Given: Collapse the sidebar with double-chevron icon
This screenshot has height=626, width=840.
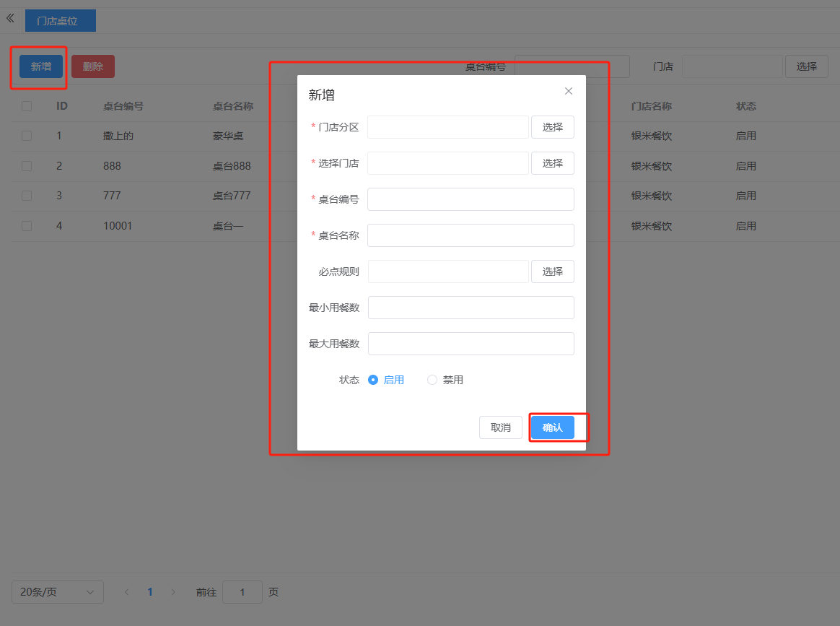Looking at the screenshot, I should pyautogui.click(x=10, y=18).
